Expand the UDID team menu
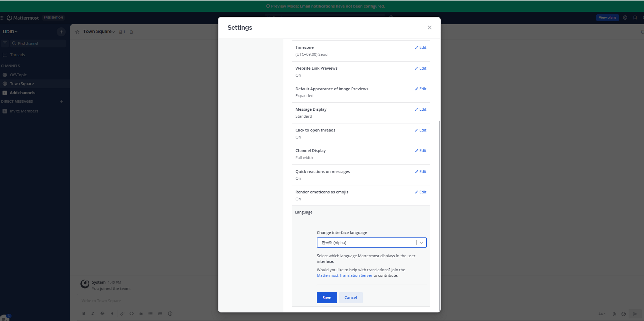 [x=10, y=32]
